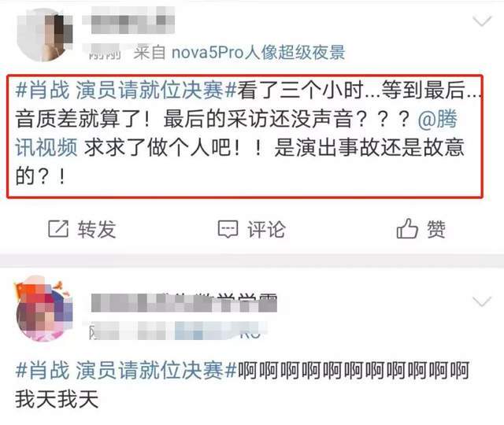The width and height of the screenshot is (504, 425).
Task: Open #肖战 演员请就位决赛# hashtag in first post
Action: [126, 90]
